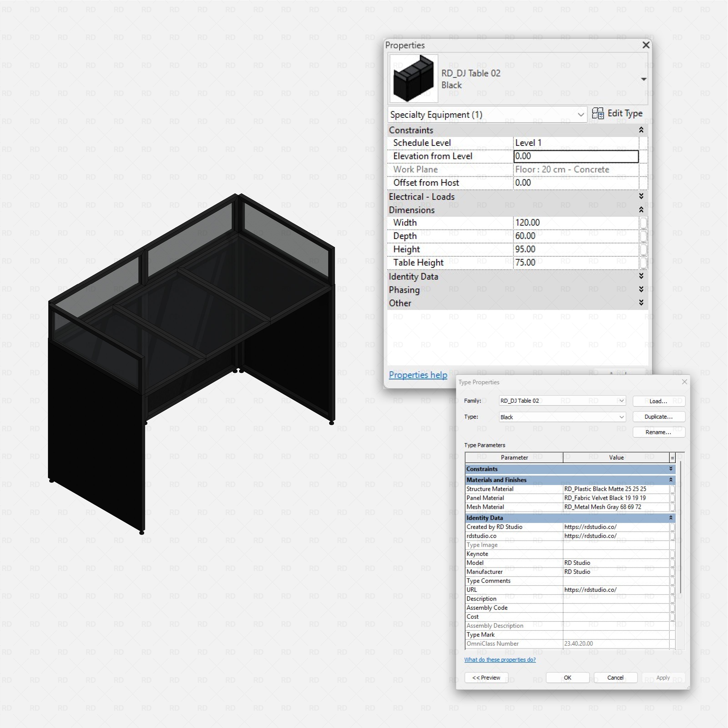
Task: Click the Offset from Host value field
Action: tap(576, 183)
